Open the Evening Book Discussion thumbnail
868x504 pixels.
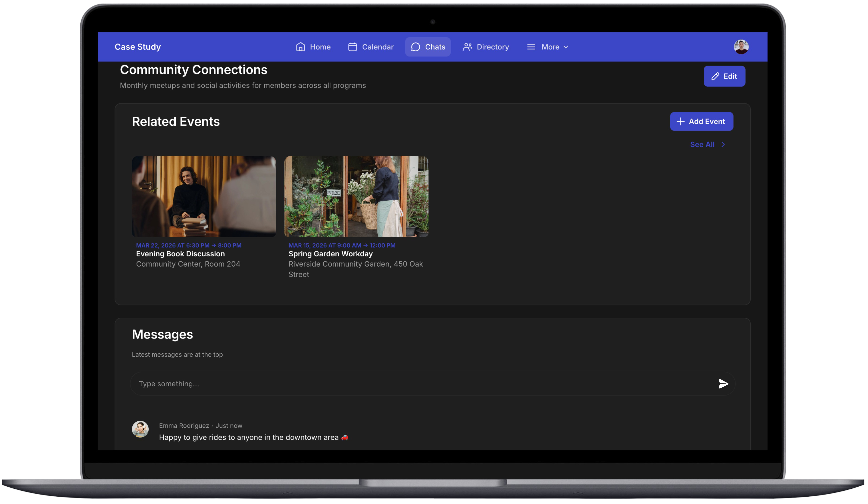pos(203,196)
